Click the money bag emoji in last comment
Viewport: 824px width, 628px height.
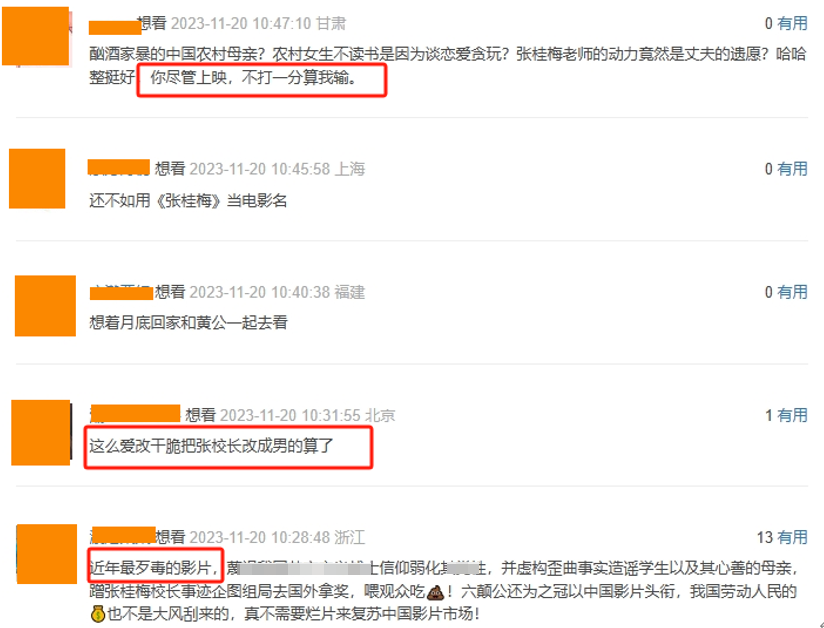pyautogui.click(x=98, y=613)
